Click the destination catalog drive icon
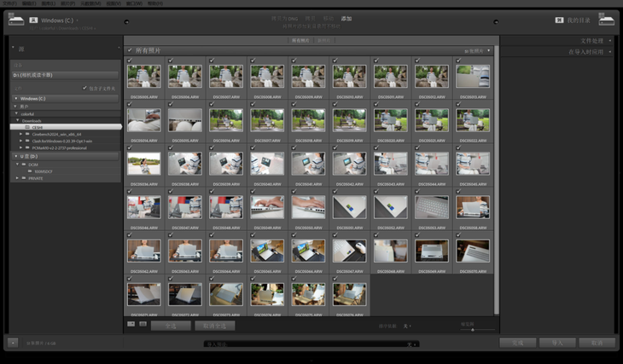 click(x=606, y=20)
